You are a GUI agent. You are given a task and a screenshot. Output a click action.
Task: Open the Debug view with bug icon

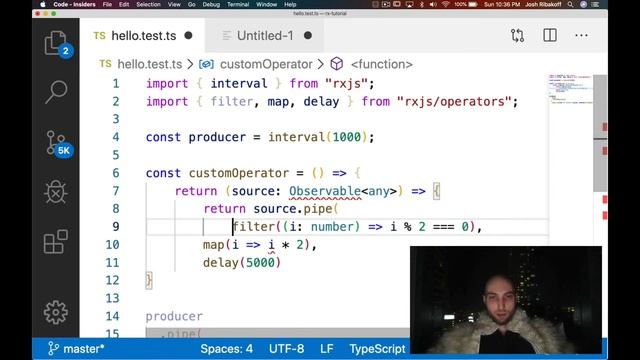pyautogui.click(x=56, y=192)
